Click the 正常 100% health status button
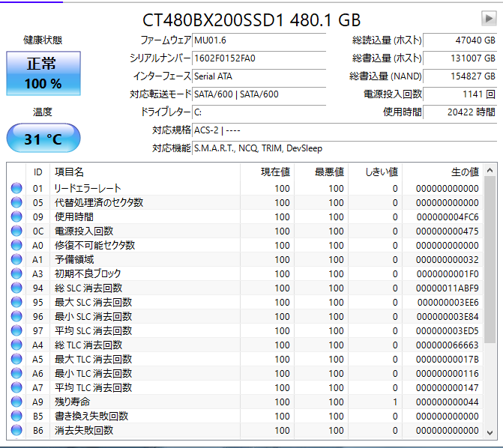 tap(43, 73)
